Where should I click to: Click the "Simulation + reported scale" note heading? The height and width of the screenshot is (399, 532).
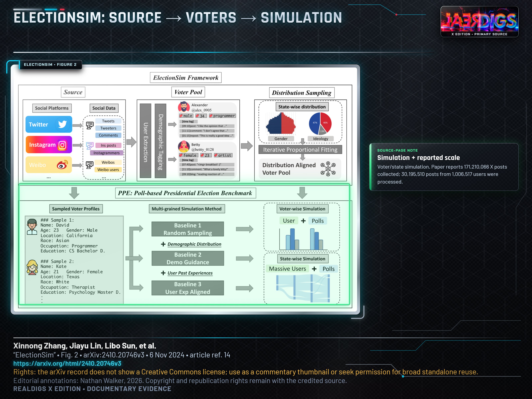tap(418, 158)
